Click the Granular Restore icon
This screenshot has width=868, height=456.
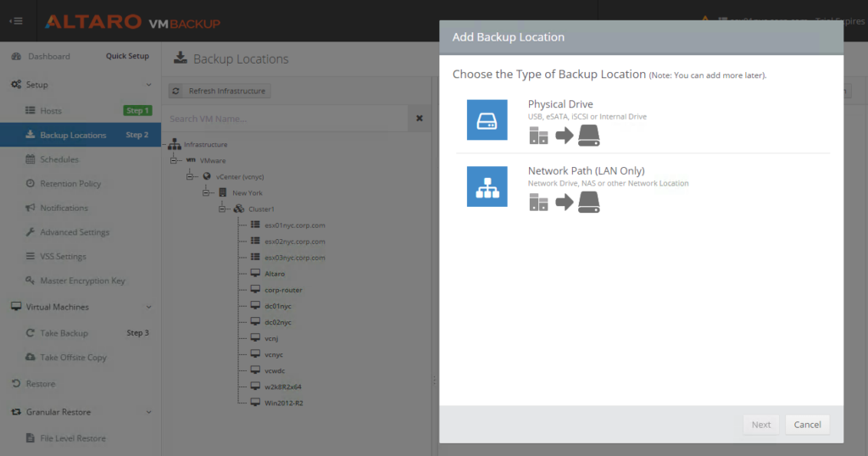(x=16, y=412)
